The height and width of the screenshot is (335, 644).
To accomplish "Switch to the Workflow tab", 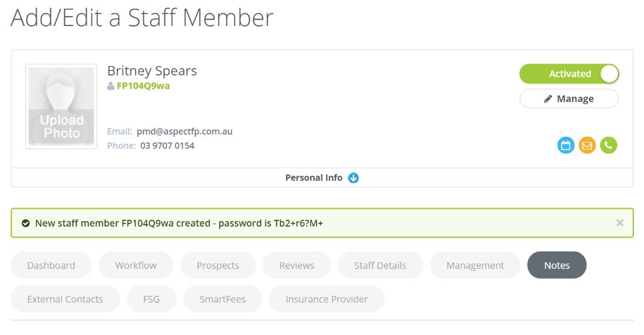I will (136, 265).
